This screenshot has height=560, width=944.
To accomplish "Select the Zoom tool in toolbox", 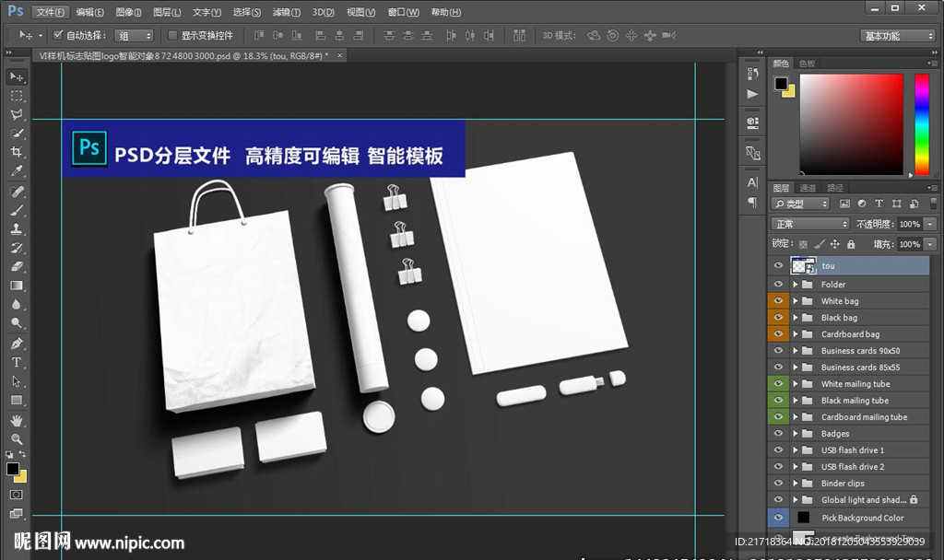I will (x=17, y=438).
